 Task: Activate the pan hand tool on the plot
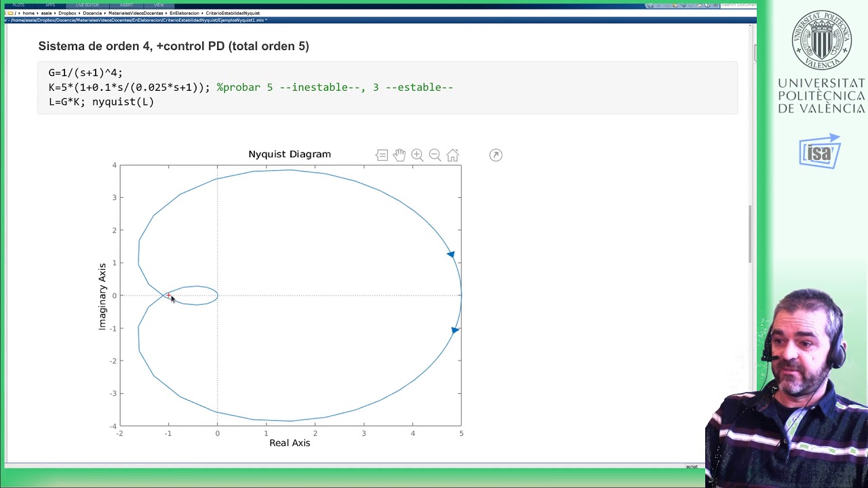399,155
